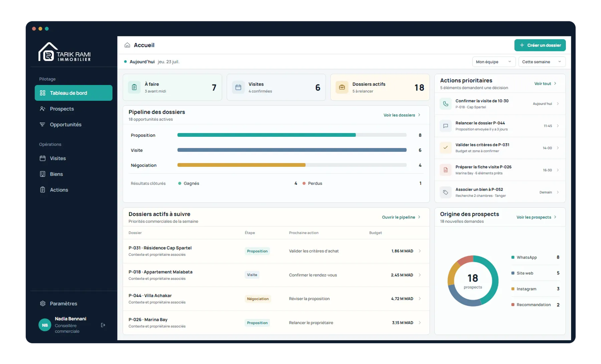Screen dimensions: 601x364
Task: Open Prospects in the sidebar
Action: (x=73, y=109)
